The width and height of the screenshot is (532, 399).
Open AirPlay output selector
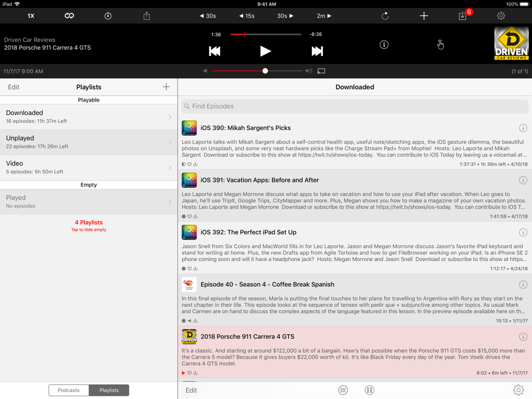click(321, 71)
